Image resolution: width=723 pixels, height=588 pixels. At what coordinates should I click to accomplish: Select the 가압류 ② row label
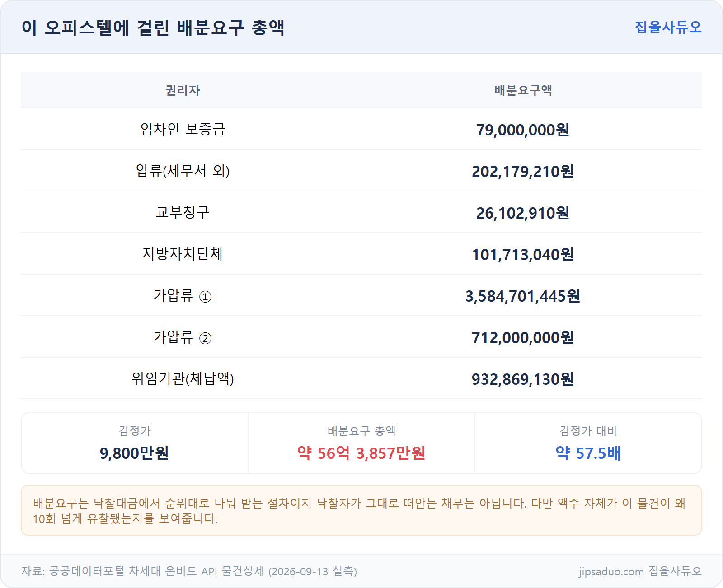pyautogui.click(x=183, y=337)
